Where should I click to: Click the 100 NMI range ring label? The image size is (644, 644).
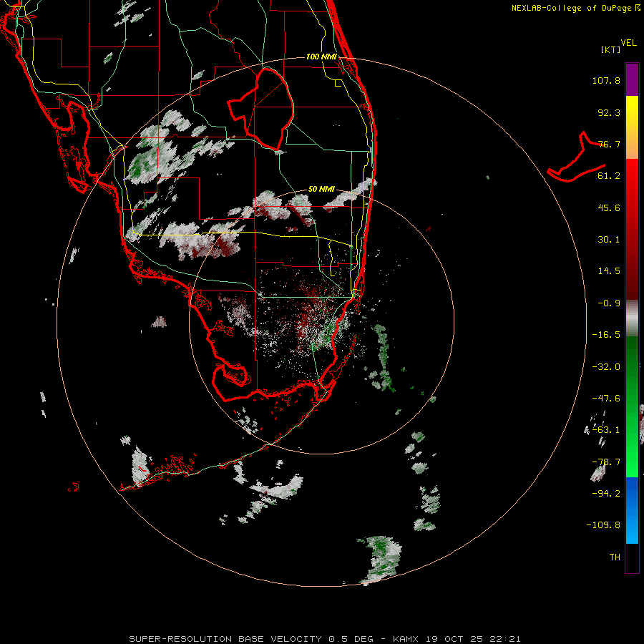321,57
